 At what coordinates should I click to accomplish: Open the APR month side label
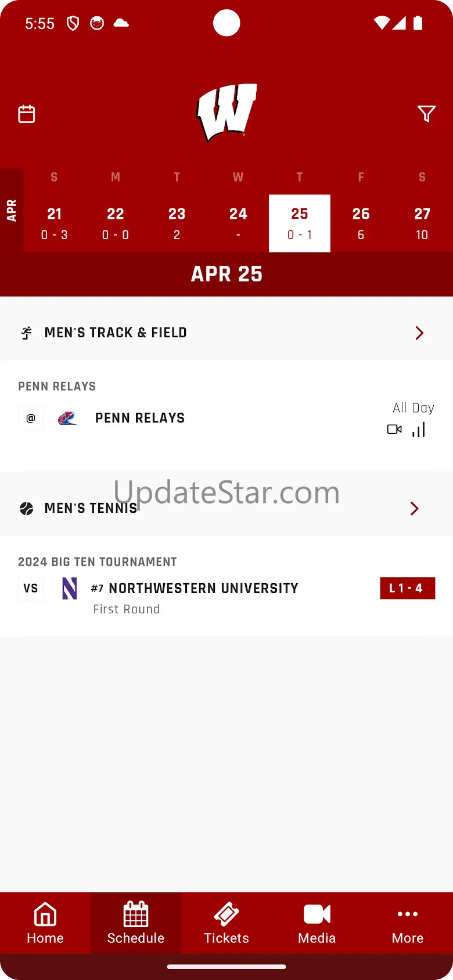pos(12,211)
